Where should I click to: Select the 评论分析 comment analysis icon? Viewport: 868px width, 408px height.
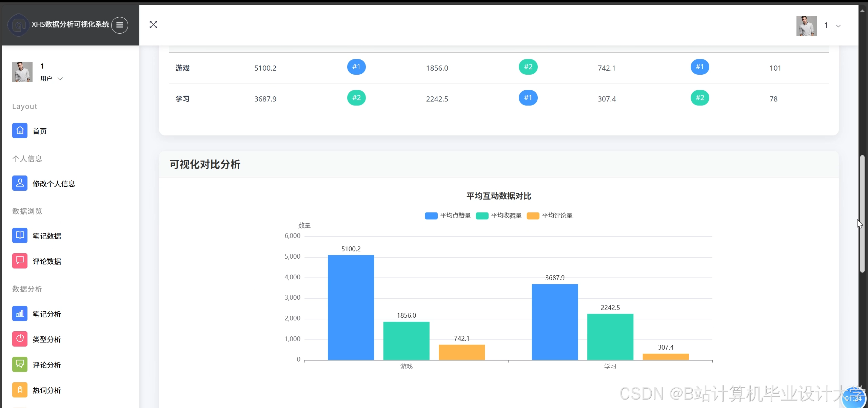[20, 365]
